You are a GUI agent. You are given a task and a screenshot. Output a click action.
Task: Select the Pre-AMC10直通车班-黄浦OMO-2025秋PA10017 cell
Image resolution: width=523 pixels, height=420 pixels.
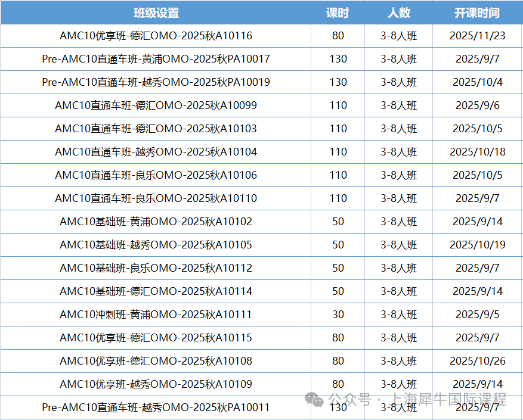[156, 59]
